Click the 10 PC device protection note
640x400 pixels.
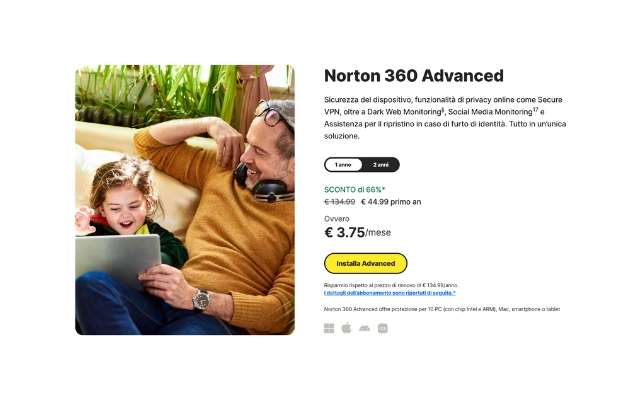442,309
